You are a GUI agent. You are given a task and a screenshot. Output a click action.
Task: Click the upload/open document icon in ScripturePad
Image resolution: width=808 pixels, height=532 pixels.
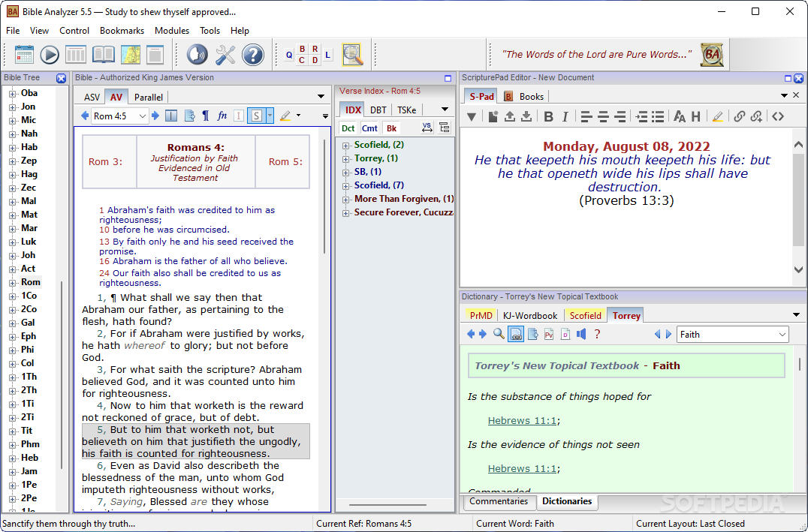pyautogui.click(x=510, y=117)
